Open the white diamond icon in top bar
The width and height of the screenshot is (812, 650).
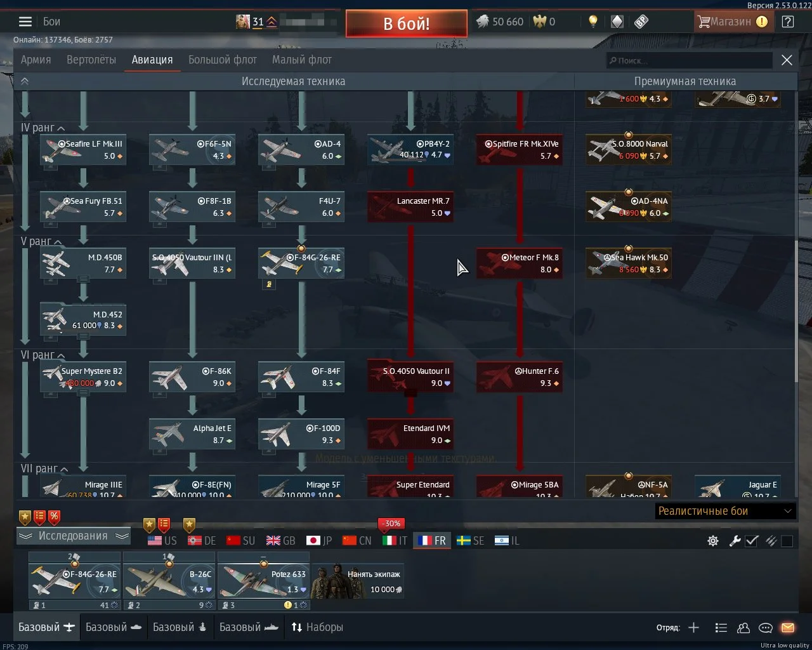click(617, 22)
